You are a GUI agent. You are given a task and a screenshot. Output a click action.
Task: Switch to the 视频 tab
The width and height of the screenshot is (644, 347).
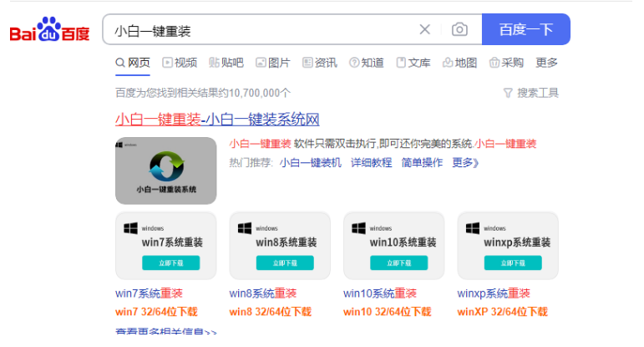click(180, 63)
